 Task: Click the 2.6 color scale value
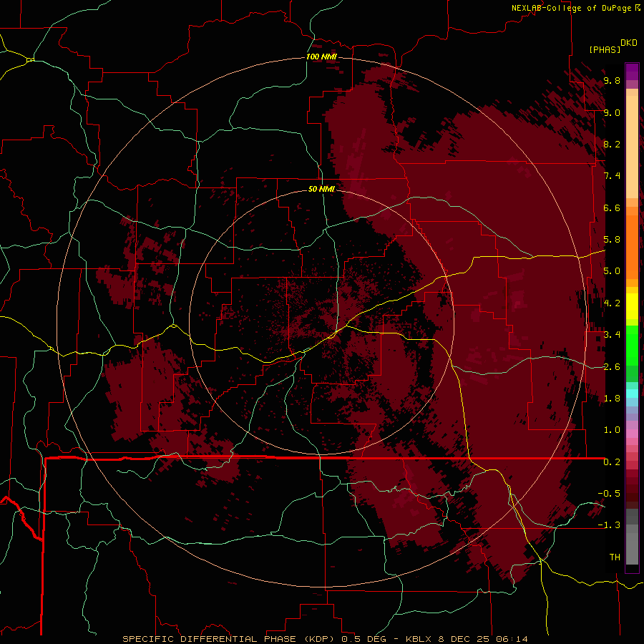[612, 367]
